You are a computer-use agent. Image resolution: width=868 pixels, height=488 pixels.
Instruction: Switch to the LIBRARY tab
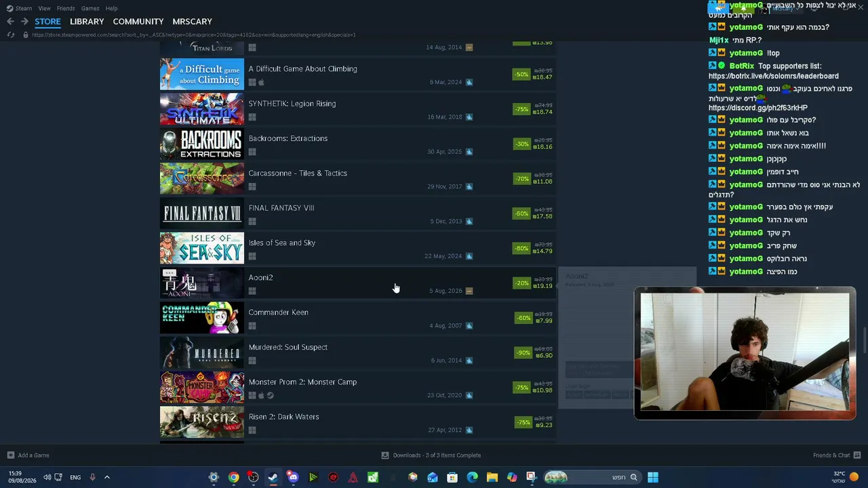click(x=87, y=22)
